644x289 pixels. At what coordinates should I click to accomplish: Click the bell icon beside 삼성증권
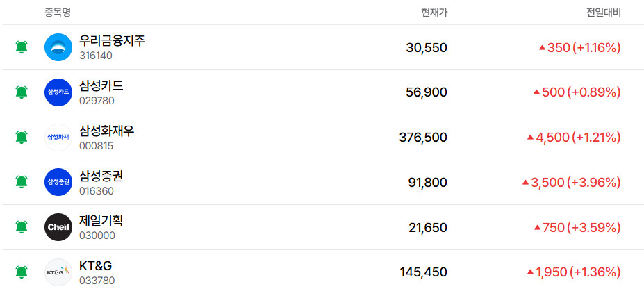coord(22,182)
